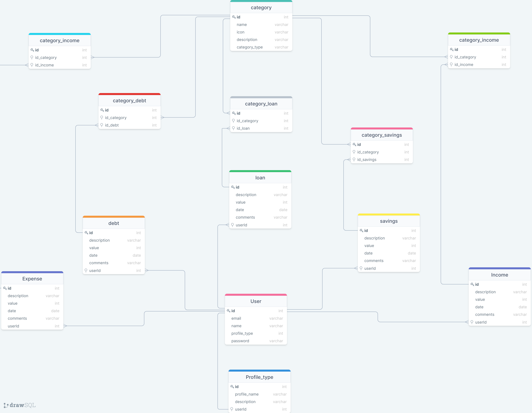Click foreign key icon beside id_loan

pyautogui.click(x=233, y=128)
